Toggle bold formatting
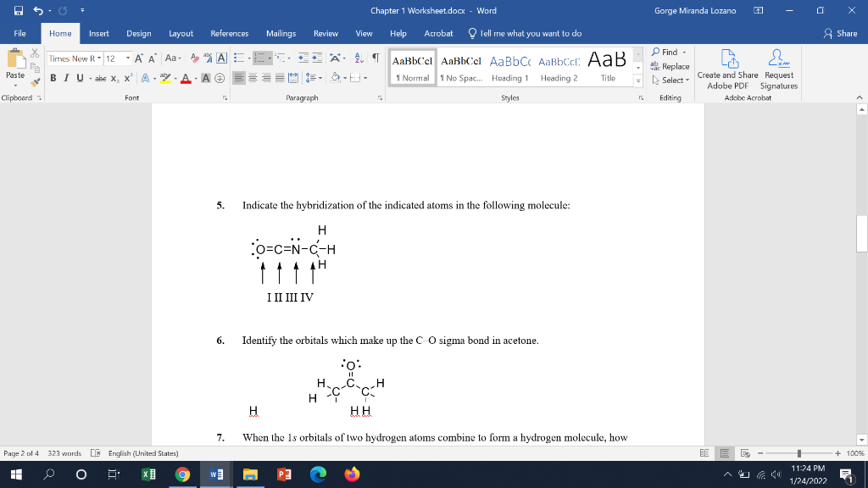 pos(53,77)
